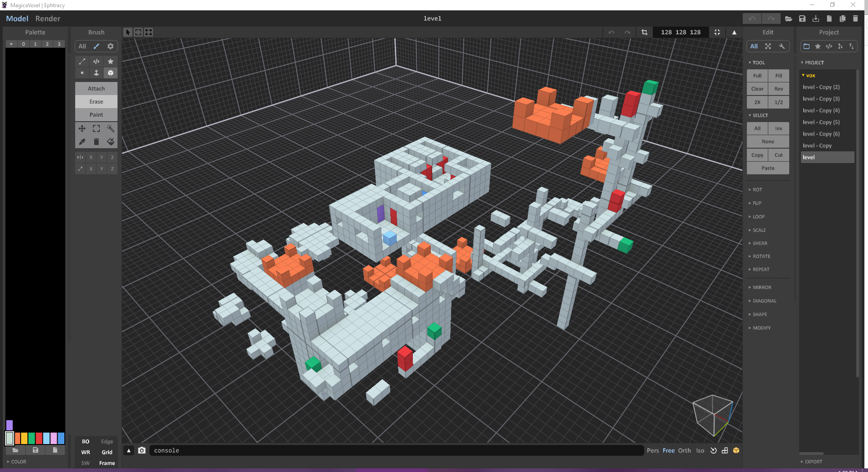
Task: Select the eyedropper color picker tool
Action: point(82,142)
